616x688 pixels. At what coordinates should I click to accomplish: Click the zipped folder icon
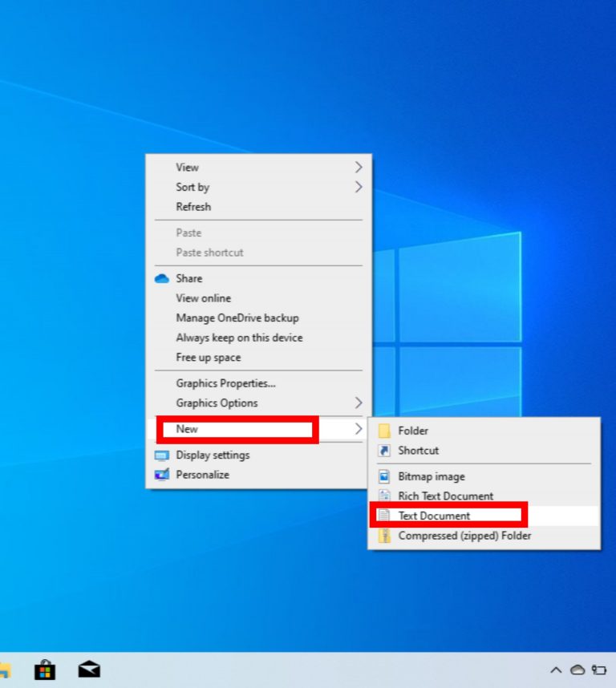(384, 536)
